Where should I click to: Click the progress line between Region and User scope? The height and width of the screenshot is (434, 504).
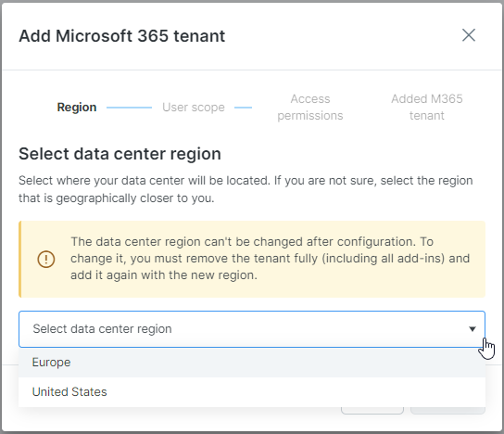click(129, 108)
